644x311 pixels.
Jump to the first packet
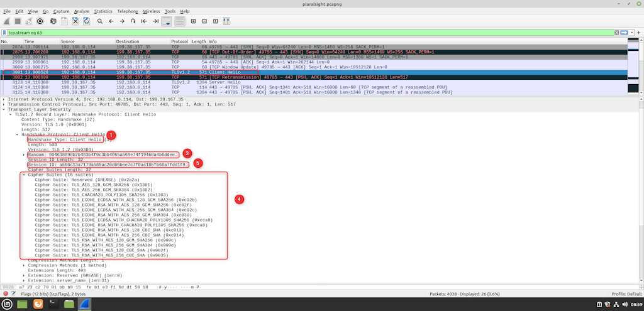click(144, 21)
